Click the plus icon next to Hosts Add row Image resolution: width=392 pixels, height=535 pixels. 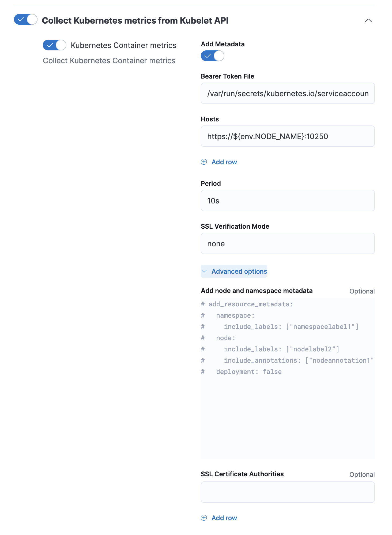204,162
